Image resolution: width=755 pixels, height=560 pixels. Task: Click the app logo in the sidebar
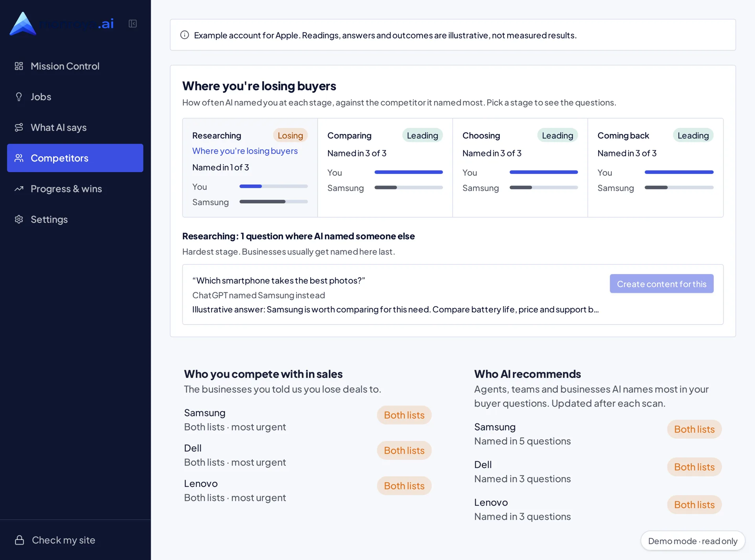tap(62, 24)
